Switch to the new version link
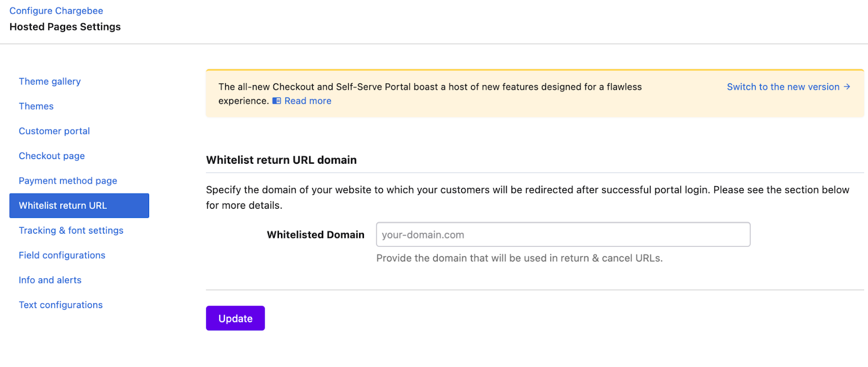Viewport: 868px width, 367px height. tap(783, 87)
